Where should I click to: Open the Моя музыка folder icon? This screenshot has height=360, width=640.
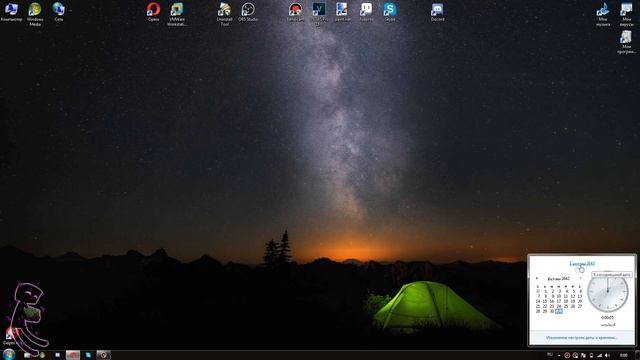603,14
